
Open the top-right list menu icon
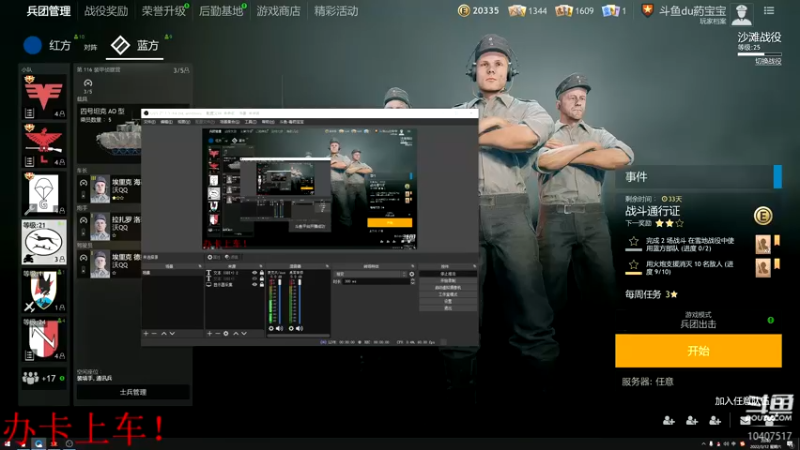coord(769,10)
